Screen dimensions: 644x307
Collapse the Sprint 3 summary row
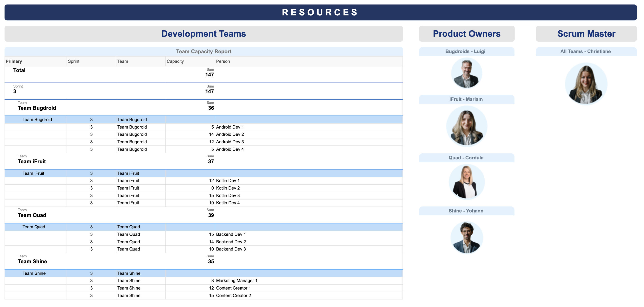tap(15, 91)
